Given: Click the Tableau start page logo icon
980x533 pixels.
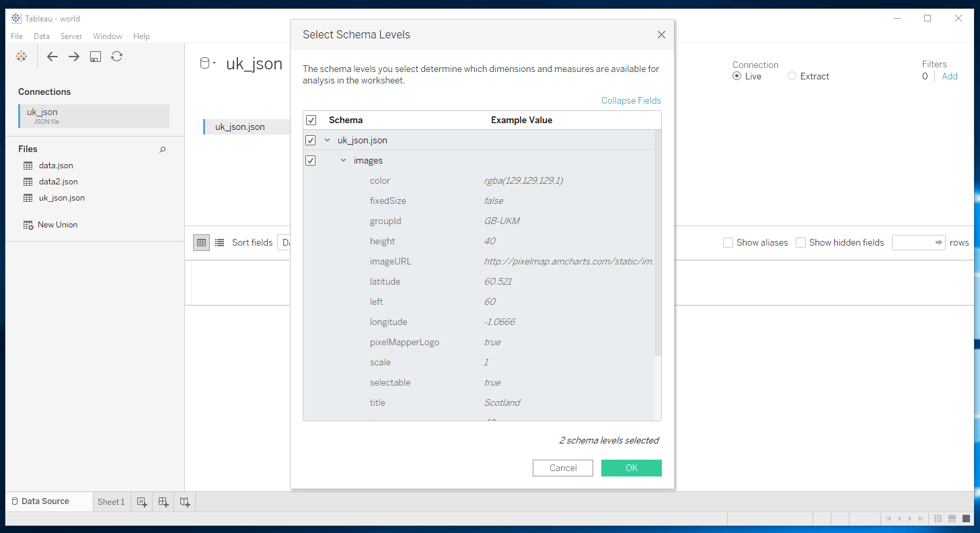Looking at the screenshot, I should 22,57.
